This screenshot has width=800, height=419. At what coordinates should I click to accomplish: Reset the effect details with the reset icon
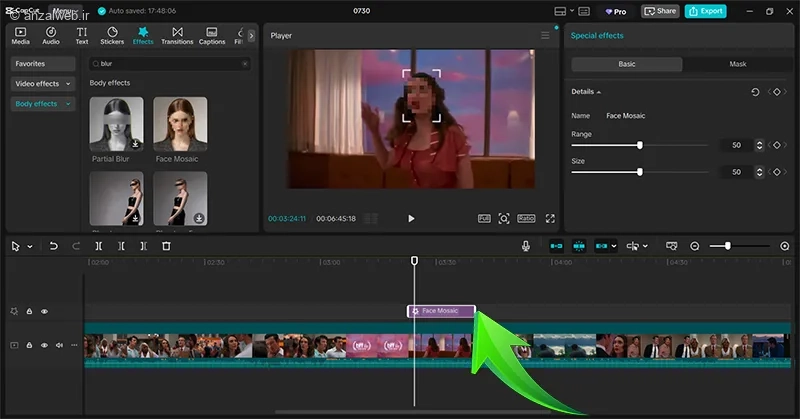[x=755, y=92]
